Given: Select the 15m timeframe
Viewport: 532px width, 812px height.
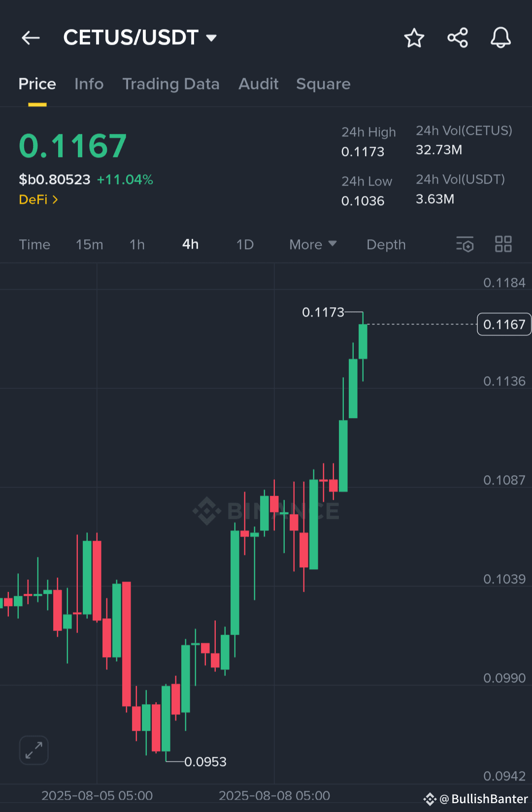Looking at the screenshot, I should [89, 244].
